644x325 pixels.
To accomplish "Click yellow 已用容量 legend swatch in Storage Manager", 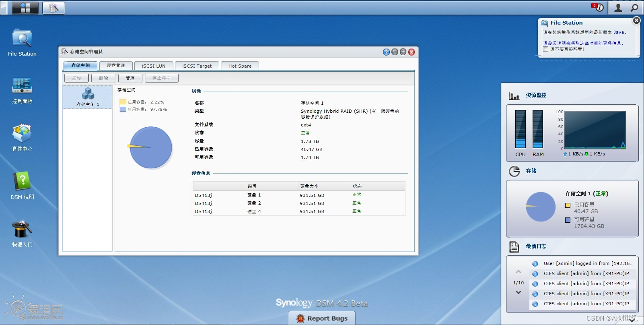I will click(x=123, y=102).
